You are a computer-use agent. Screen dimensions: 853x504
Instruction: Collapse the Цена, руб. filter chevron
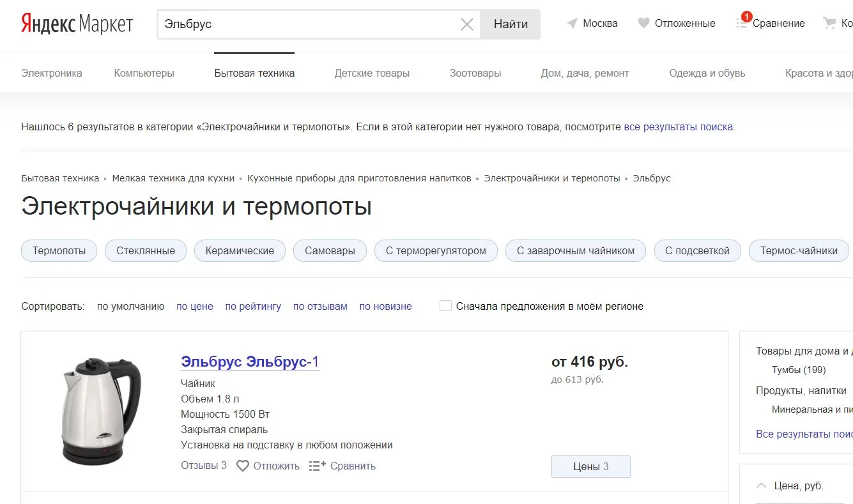(762, 485)
